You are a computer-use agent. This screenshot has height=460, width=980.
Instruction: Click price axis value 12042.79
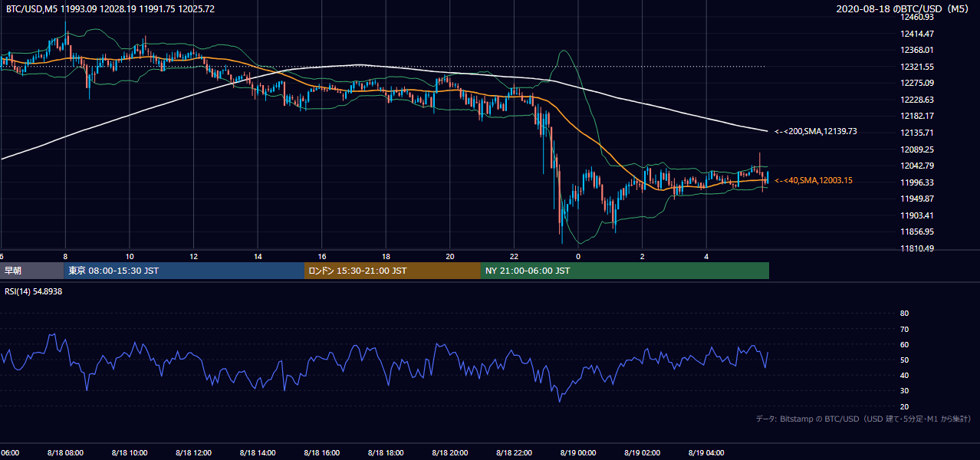(918, 166)
